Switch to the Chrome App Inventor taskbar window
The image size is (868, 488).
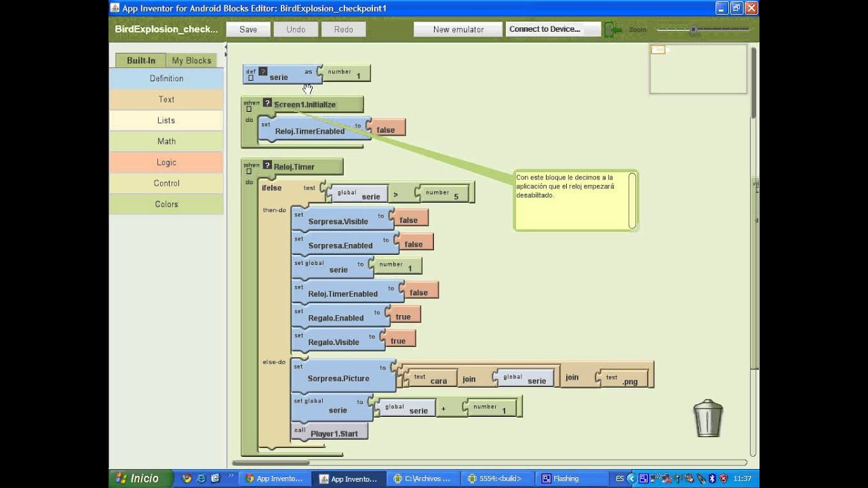click(x=274, y=479)
